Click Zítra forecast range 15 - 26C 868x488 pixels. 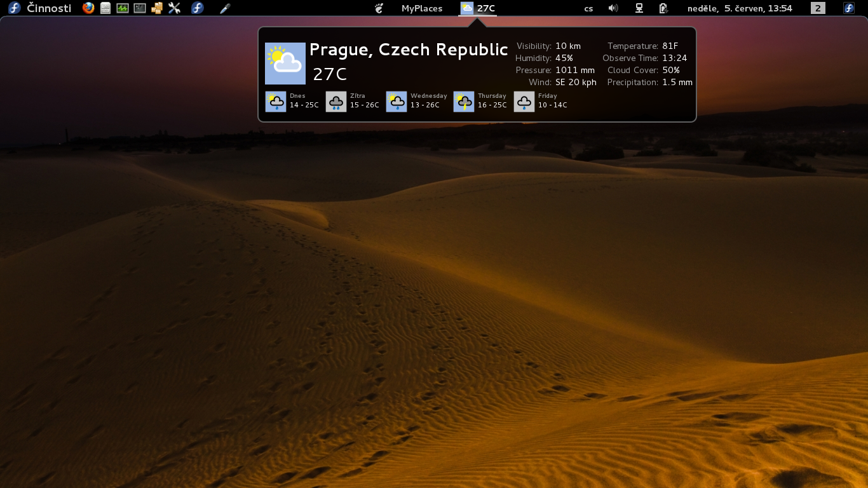365,105
